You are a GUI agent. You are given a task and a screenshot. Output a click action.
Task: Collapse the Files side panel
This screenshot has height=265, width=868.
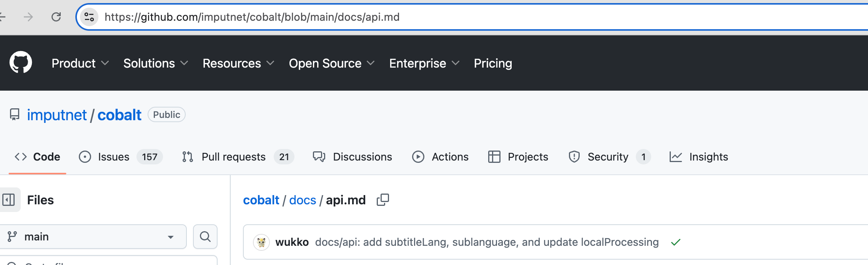click(9, 200)
